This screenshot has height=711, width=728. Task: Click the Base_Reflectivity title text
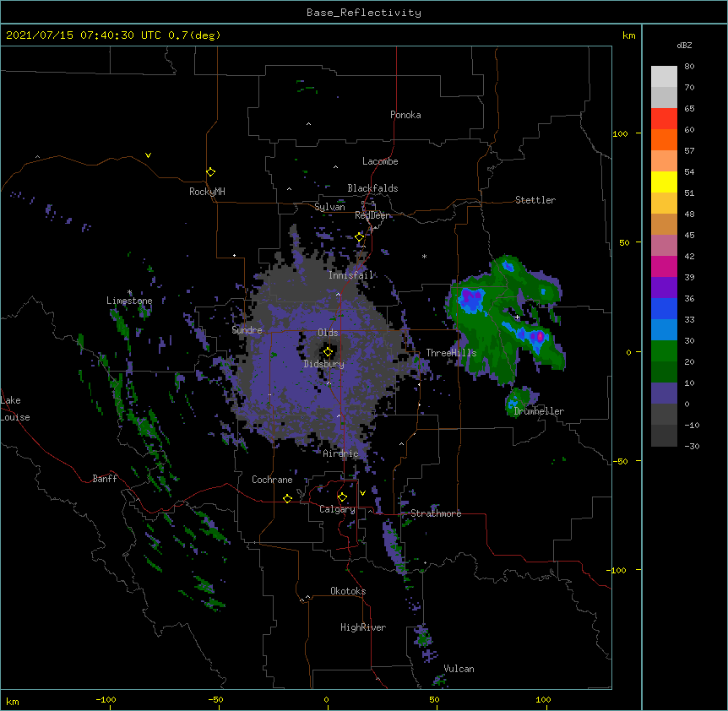coord(364,13)
